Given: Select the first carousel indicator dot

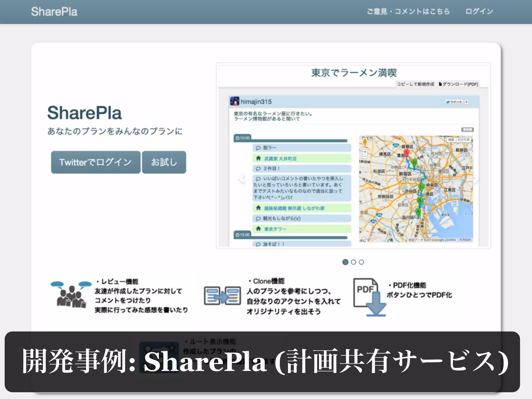Looking at the screenshot, I should pos(345,262).
